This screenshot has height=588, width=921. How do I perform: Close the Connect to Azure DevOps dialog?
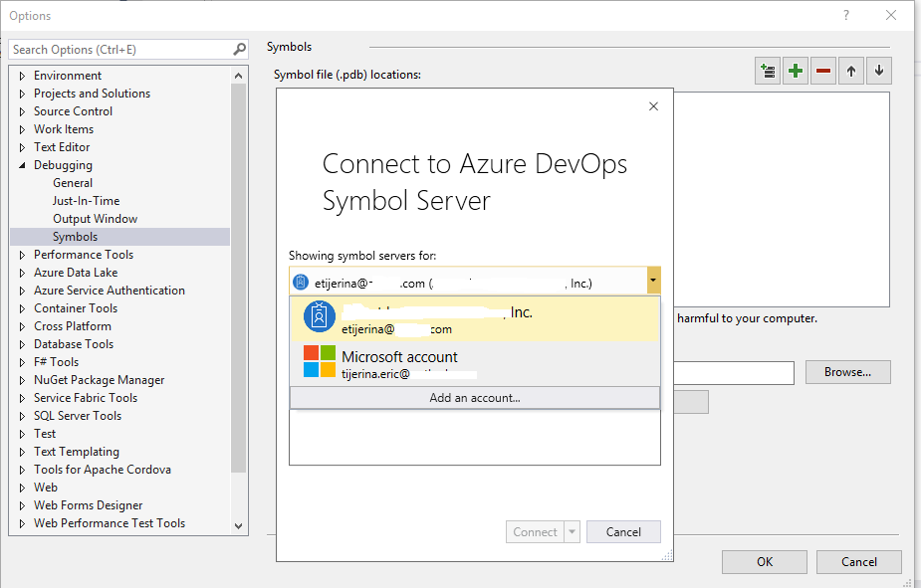[x=654, y=106]
